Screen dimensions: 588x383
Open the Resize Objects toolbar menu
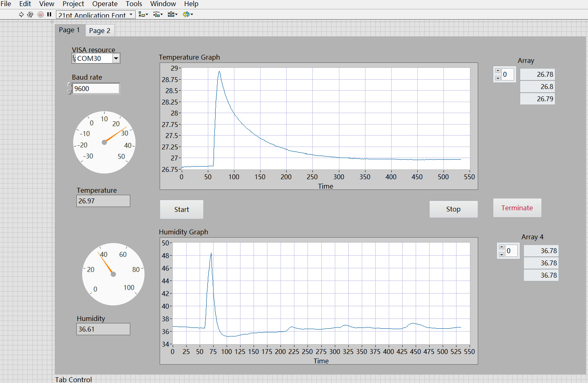[x=173, y=14]
